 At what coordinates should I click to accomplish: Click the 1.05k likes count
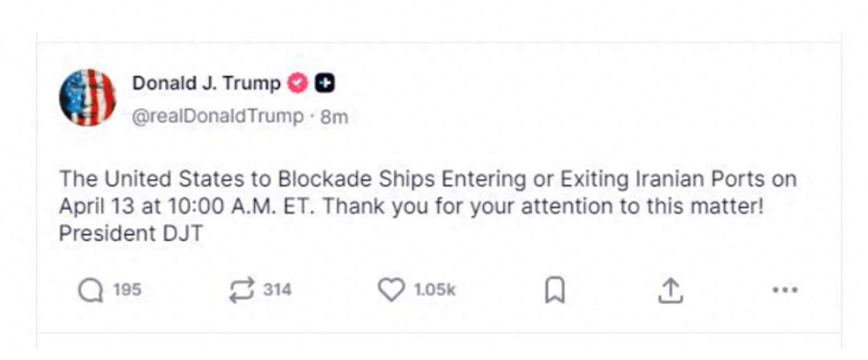[435, 290]
